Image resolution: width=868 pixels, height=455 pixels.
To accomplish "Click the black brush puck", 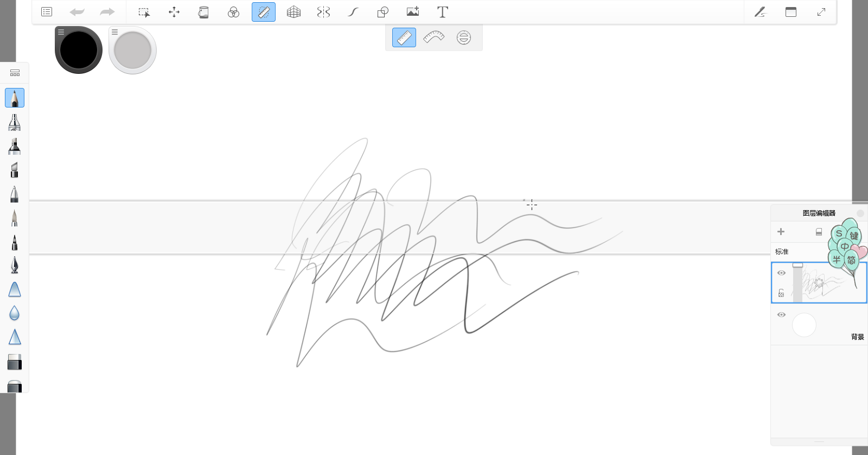I will [x=79, y=50].
